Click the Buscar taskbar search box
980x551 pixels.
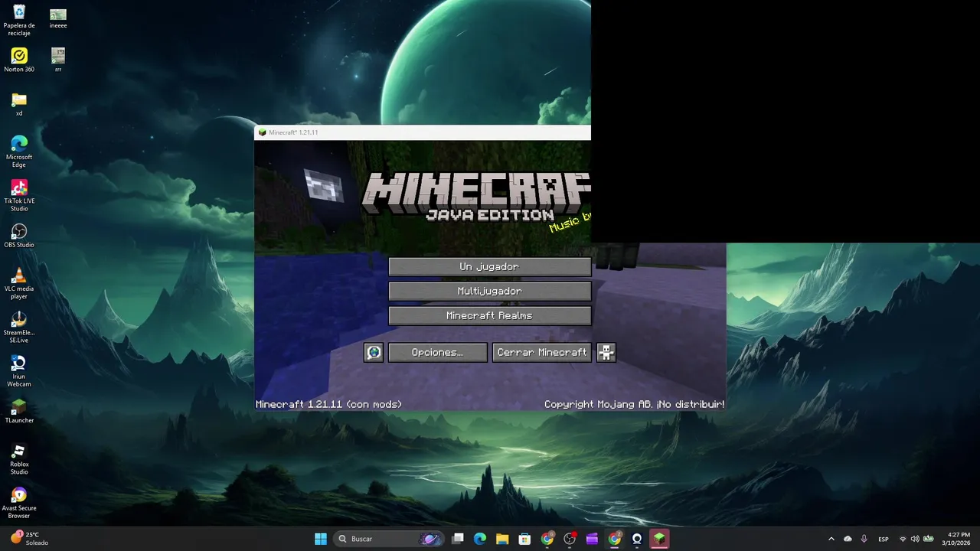pos(388,539)
